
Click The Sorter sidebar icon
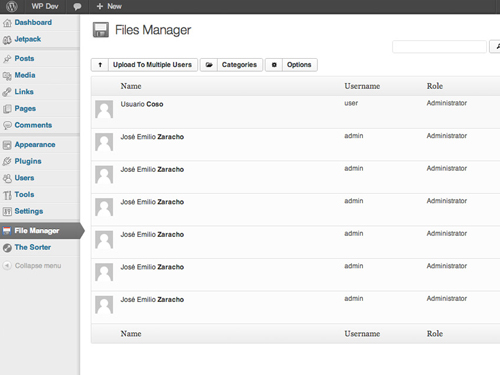coord(7,248)
